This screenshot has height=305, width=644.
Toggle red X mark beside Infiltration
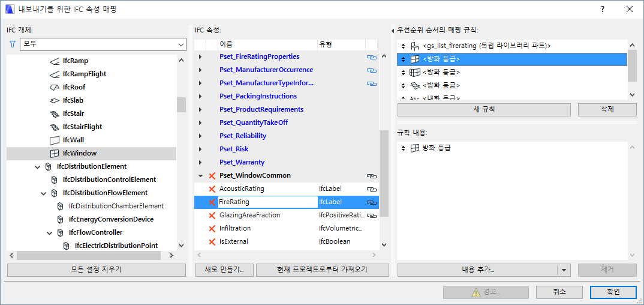point(212,229)
